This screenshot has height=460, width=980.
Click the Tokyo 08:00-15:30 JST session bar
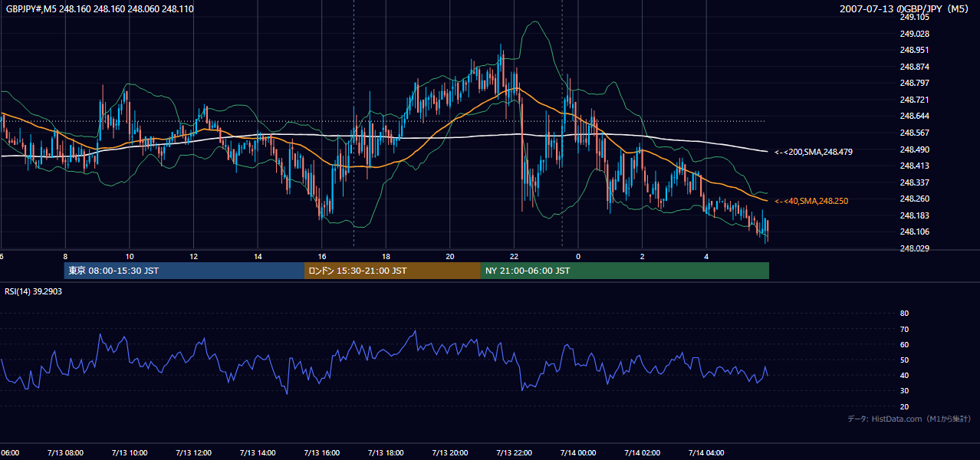184,271
